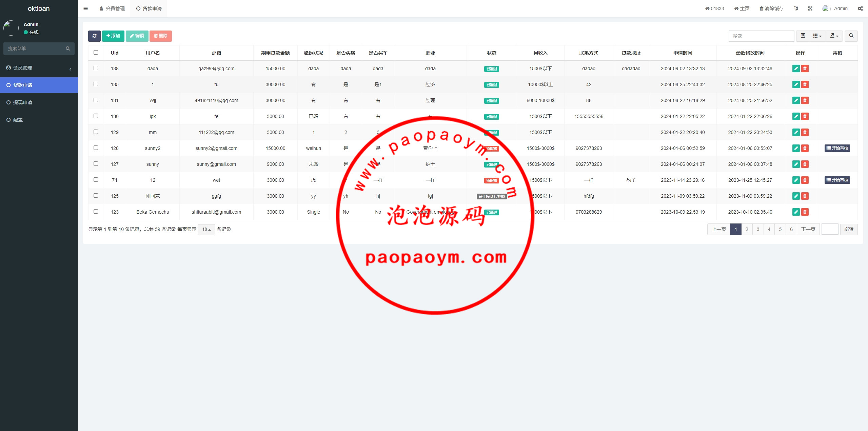The height and width of the screenshot is (431, 868).
Task: Open the columns visibility dropdown
Action: pos(817,36)
